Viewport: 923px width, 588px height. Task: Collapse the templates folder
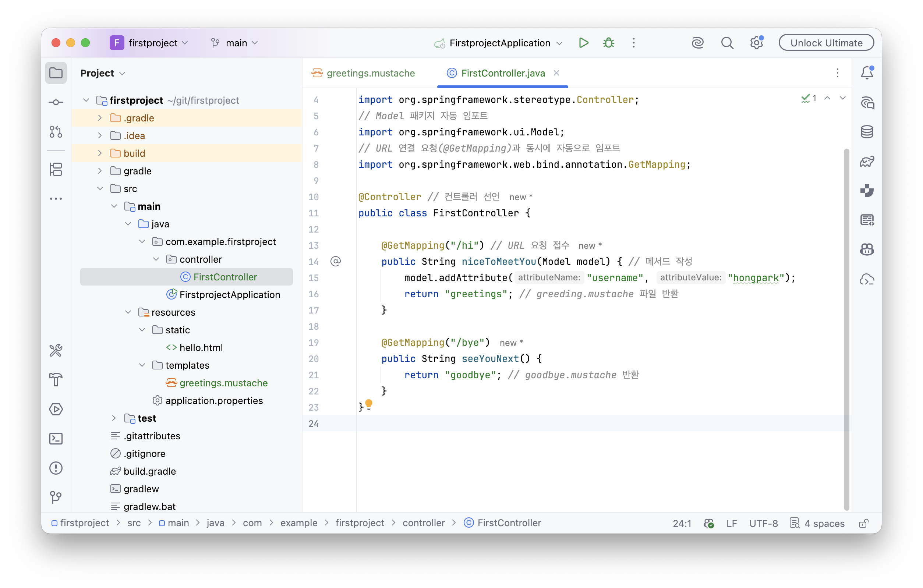click(142, 365)
